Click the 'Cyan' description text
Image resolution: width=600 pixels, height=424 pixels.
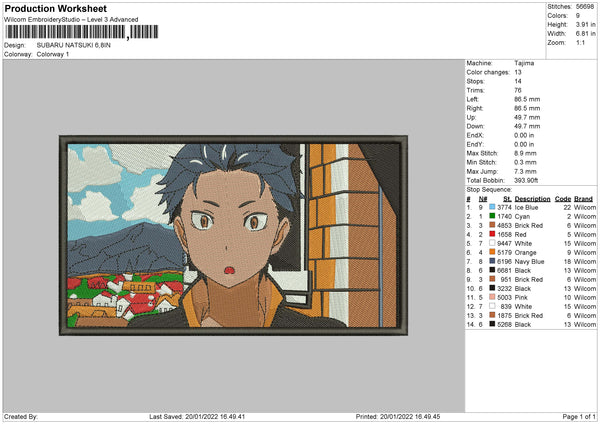(522, 217)
